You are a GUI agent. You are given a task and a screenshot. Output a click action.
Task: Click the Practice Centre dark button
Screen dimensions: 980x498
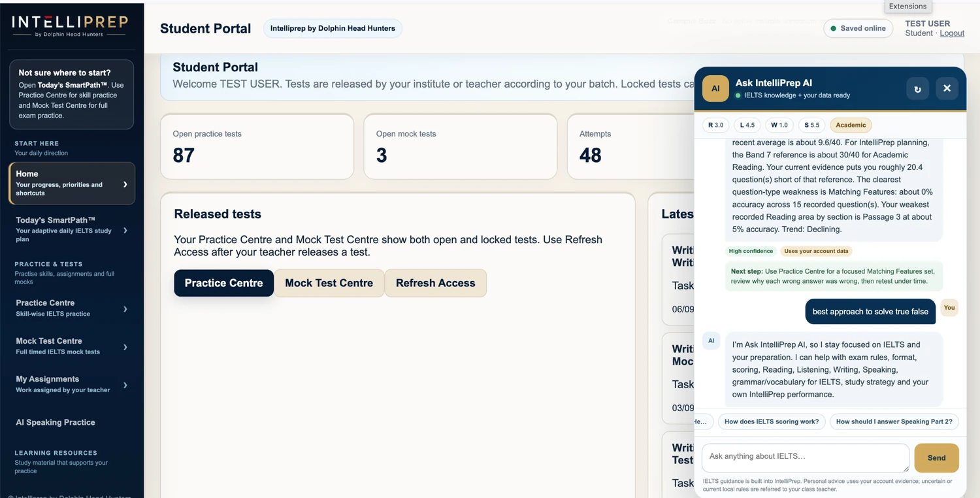pos(223,283)
